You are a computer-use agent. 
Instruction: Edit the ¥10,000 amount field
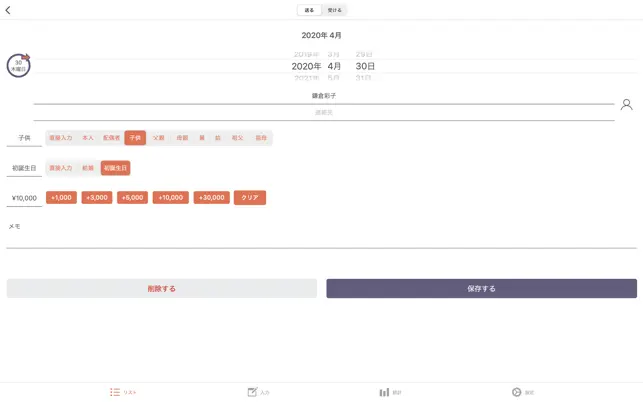point(24,198)
